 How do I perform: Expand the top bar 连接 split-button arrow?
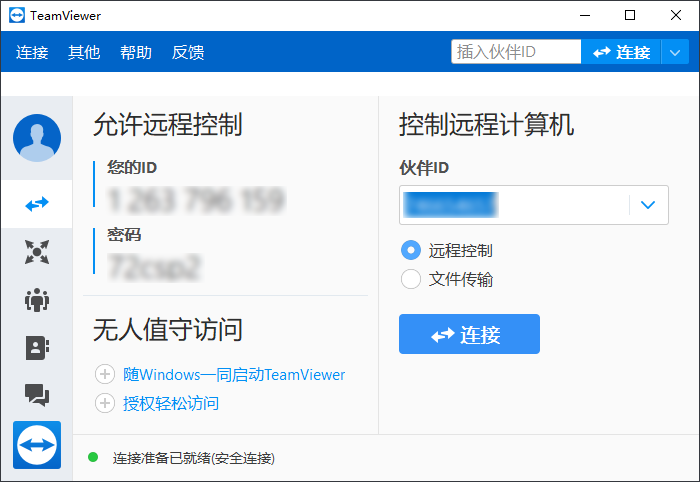point(675,52)
